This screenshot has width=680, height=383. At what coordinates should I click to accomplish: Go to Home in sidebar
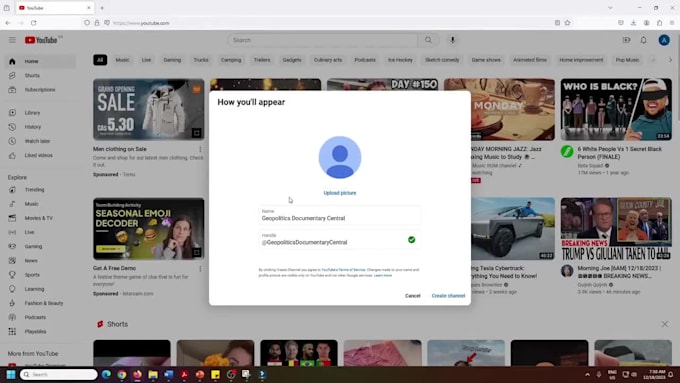(x=41, y=61)
